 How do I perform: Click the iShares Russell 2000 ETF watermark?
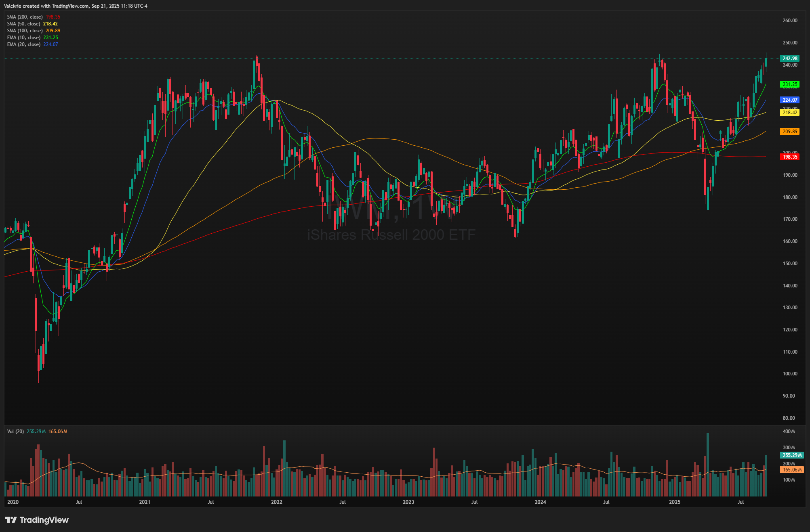(x=391, y=235)
